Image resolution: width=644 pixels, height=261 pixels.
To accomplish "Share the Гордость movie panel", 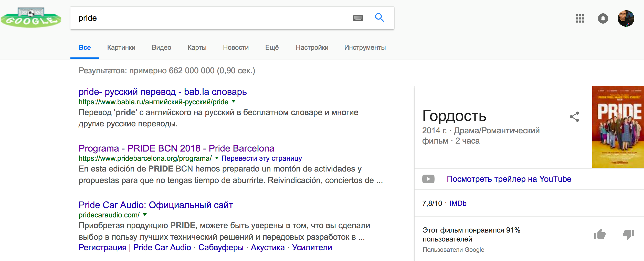I will point(574,117).
